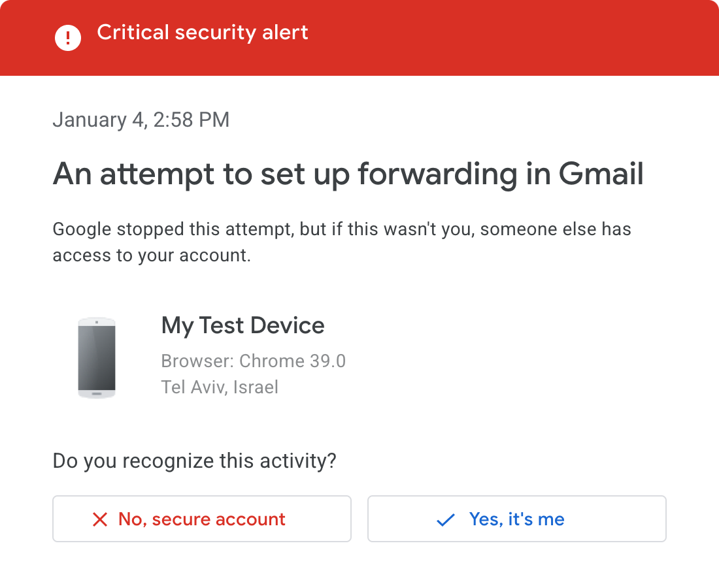Click the Critical security alert title text
The height and width of the screenshot is (588, 719).
pos(203,32)
